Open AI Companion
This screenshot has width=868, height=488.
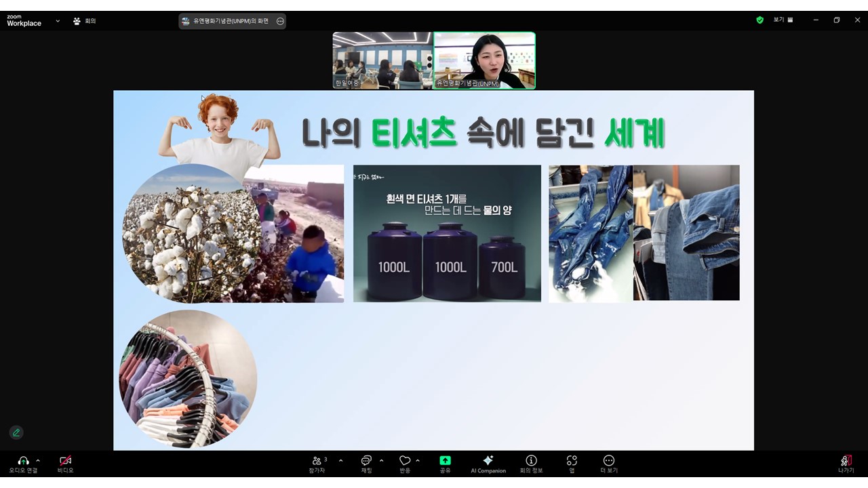pos(488,461)
